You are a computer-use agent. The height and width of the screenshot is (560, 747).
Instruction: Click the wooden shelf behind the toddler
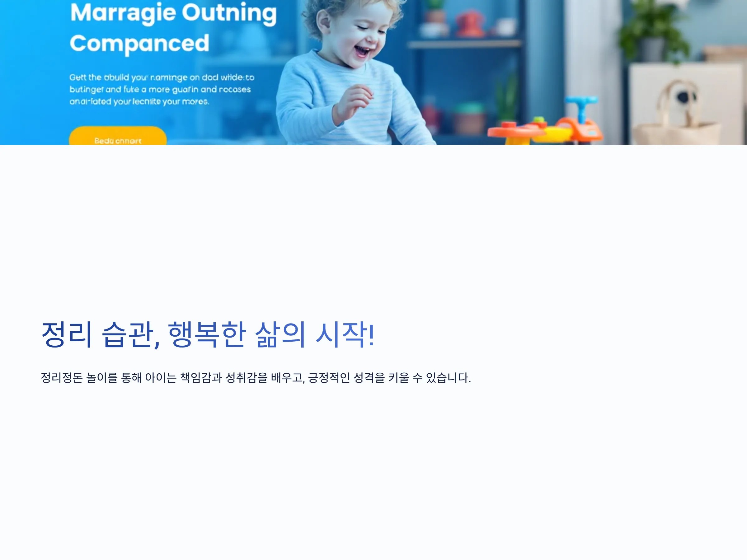click(464, 44)
